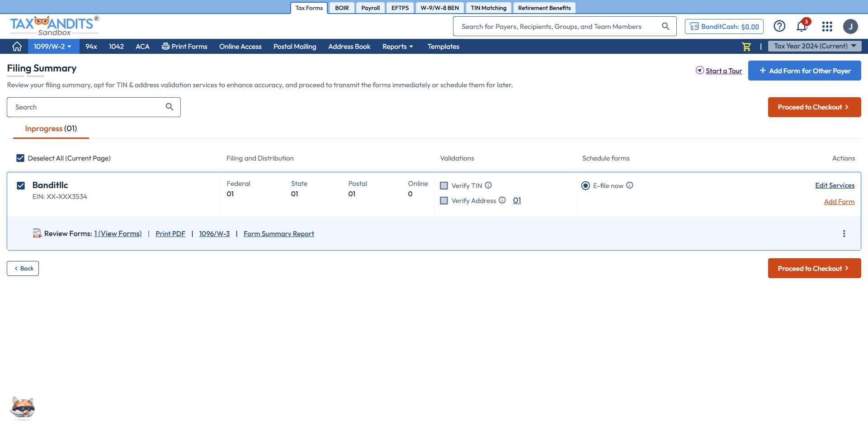Viewport: 868px width, 431px height.
Task: Click the top Proceed to Checkout button
Action: (x=814, y=107)
